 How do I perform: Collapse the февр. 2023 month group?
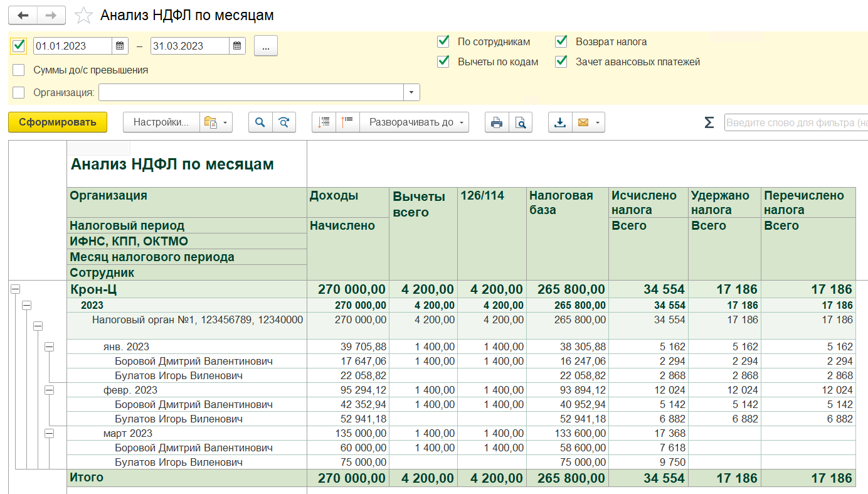[49, 390]
